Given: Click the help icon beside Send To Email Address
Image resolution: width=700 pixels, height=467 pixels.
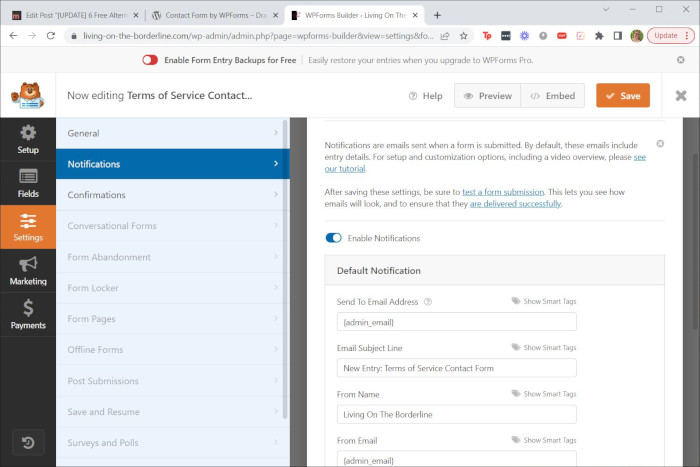Looking at the screenshot, I should (428, 301).
